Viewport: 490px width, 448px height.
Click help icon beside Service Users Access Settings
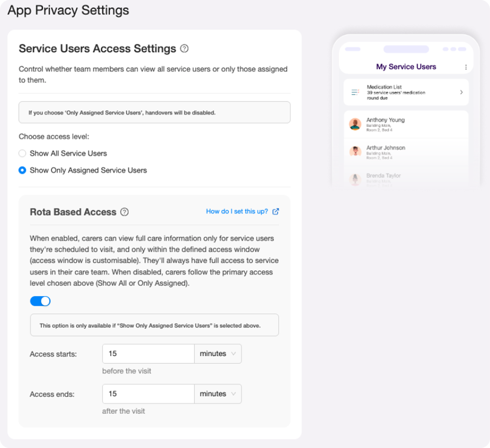[x=184, y=49]
